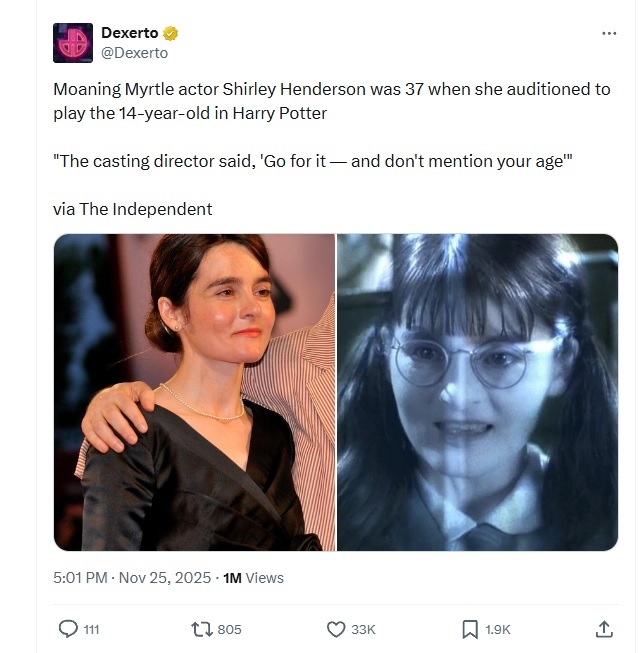643x653 pixels.
Task: Click the gold verified badge
Action: (170, 33)
